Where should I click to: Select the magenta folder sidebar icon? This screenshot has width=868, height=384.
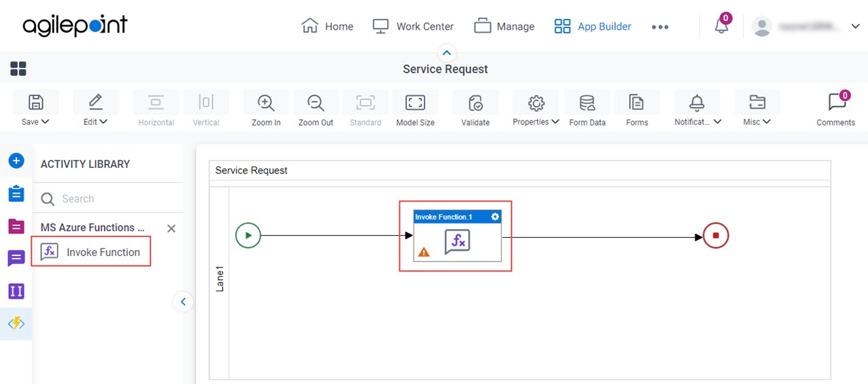pos(16,226)
